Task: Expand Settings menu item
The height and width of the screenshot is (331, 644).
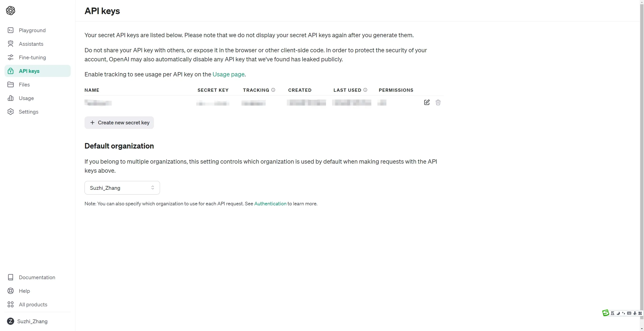Action: (x=28, y=111)
